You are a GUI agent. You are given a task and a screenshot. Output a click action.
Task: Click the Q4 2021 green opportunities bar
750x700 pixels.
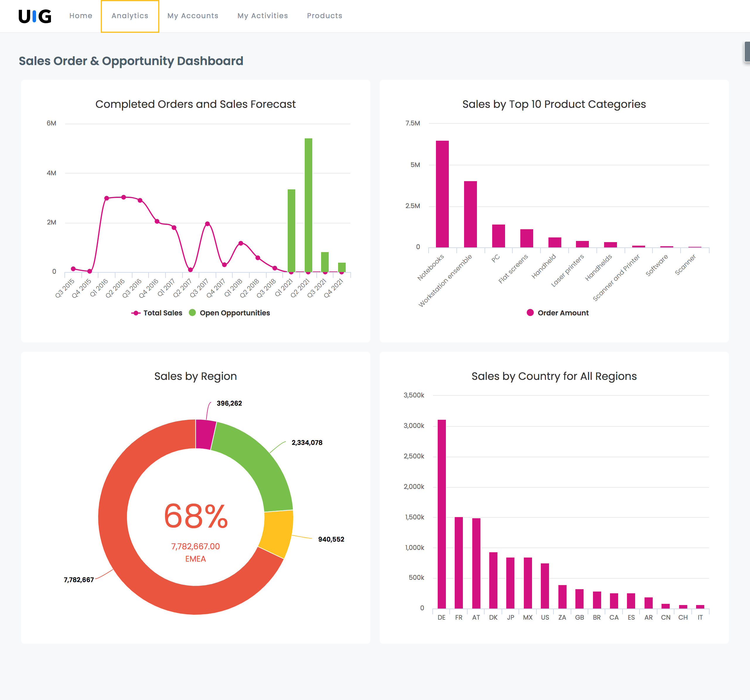(342, 267)
